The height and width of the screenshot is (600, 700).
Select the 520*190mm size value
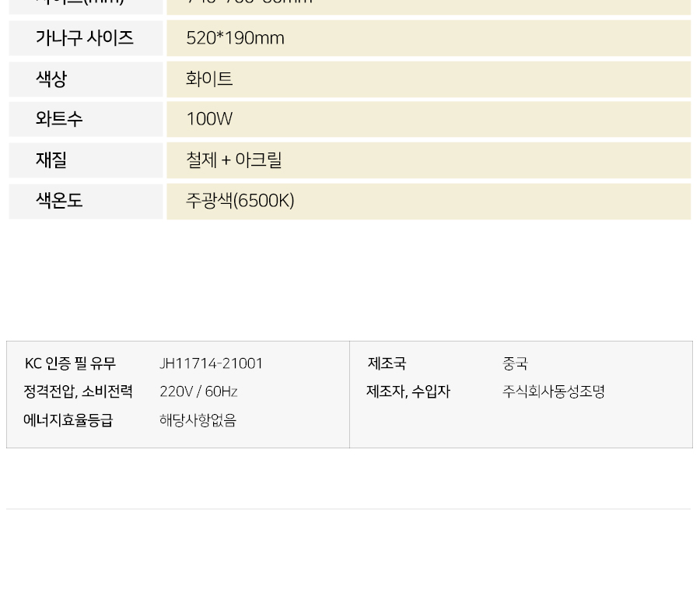point(235,38)
